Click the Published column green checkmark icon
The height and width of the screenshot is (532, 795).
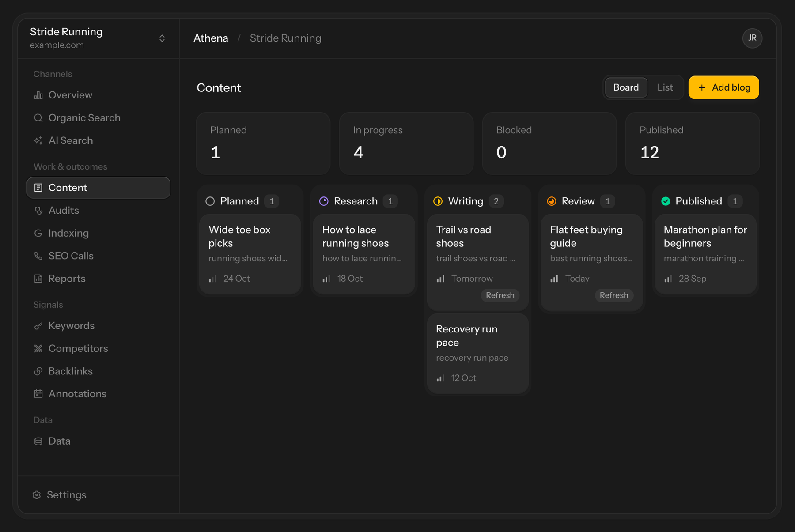pos(666,201)
